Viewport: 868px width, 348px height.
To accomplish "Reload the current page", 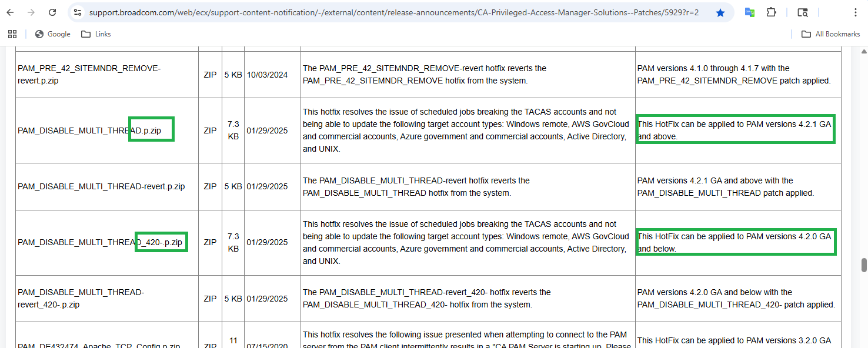I will tap(52, 12).
